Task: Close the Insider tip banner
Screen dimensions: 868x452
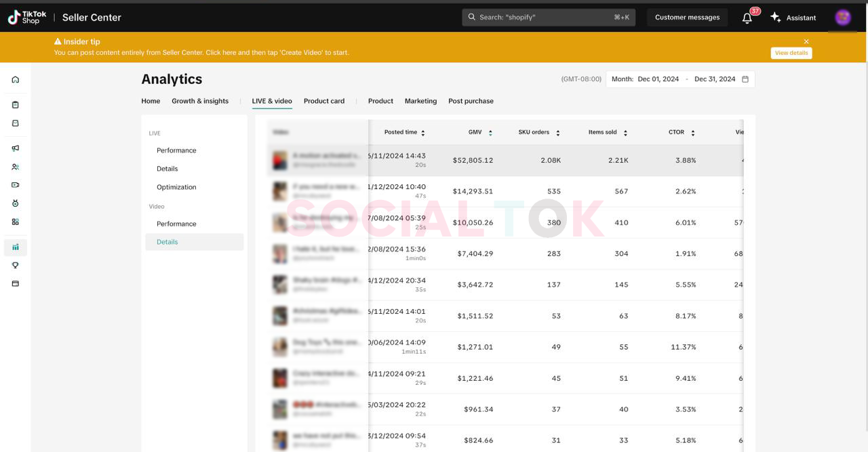Action: click(x=806, y=42)
